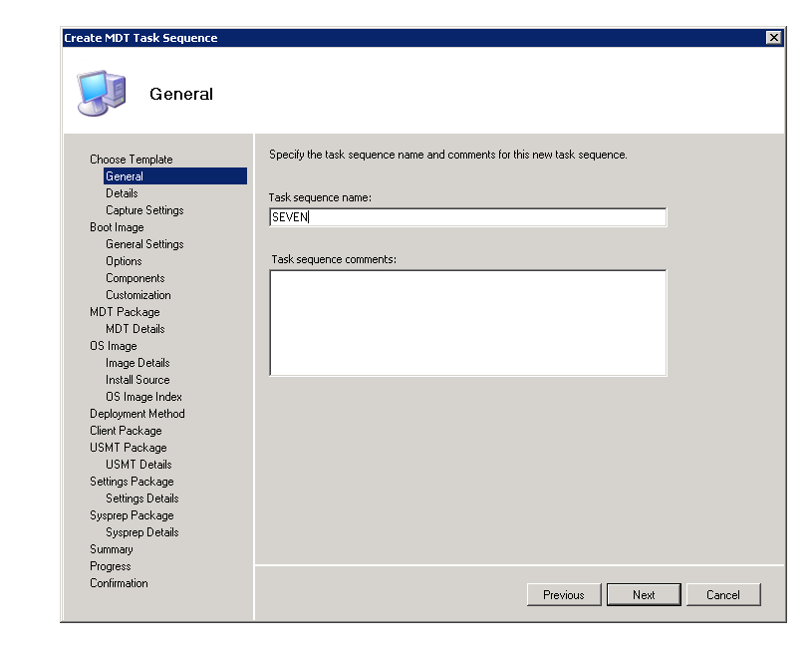This screenshot has width=812, height=662.
Task: Select the MDT Package step
Action: point(125,312)
